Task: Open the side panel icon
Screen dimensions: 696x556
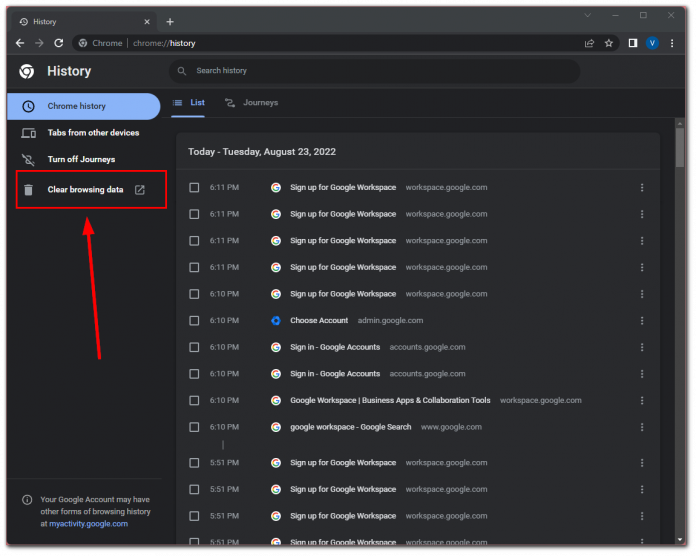Action: [x=633, y=43]
